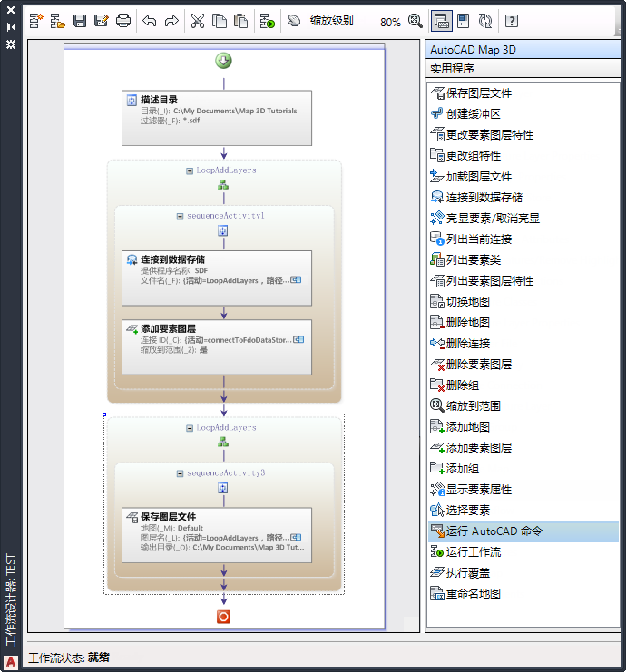Viewport: 626px width, 672px height.
Task: Select 更改要素图层特性 activity
Action: 523,134
